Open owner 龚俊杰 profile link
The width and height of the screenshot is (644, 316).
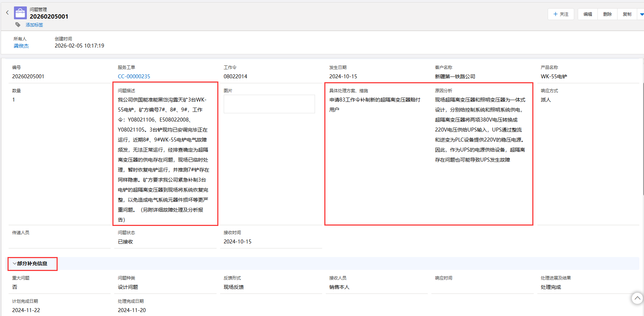point(21,46)
